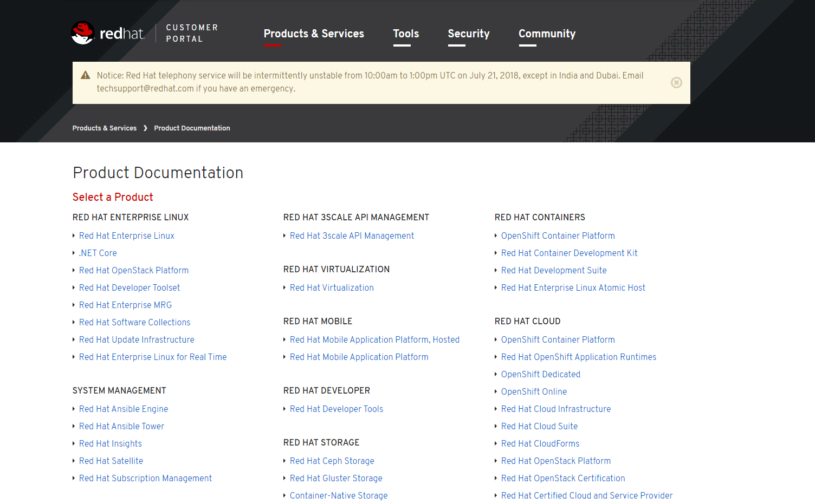Open Red Hat Enterprise Linux Atomic Host
Screen dimensions: 815x504
tap(573, 288)
